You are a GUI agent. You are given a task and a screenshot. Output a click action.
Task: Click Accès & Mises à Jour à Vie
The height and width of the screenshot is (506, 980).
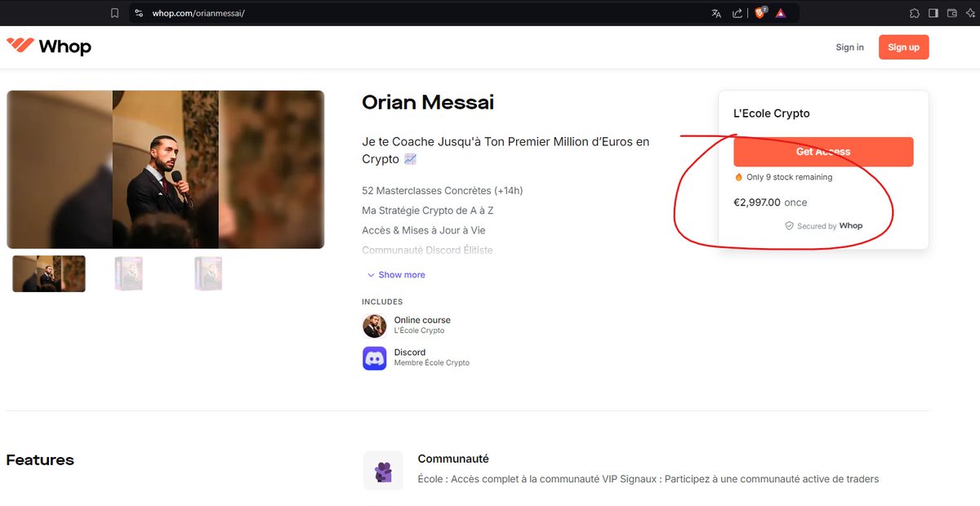(423, 230)
